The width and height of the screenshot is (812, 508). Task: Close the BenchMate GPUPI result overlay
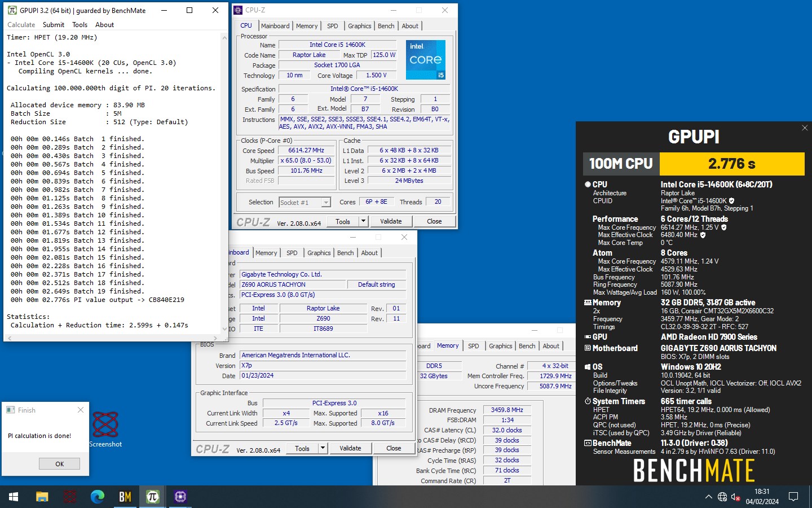(805, 128)
